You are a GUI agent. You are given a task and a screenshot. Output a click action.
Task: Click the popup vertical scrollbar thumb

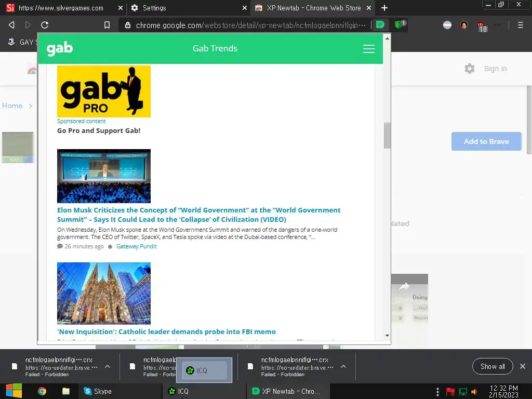[387, 136]
